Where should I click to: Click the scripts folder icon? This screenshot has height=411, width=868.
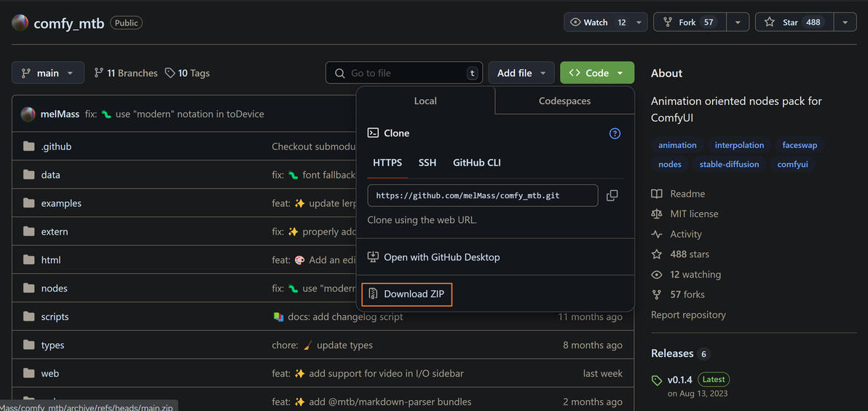point(29,317)
